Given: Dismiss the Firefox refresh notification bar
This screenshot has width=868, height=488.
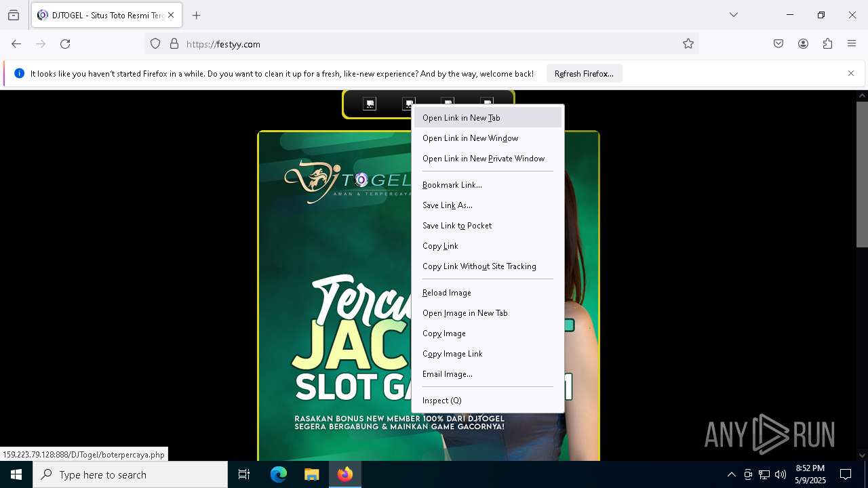Looking at the screenshot, I should coord(851,73).
